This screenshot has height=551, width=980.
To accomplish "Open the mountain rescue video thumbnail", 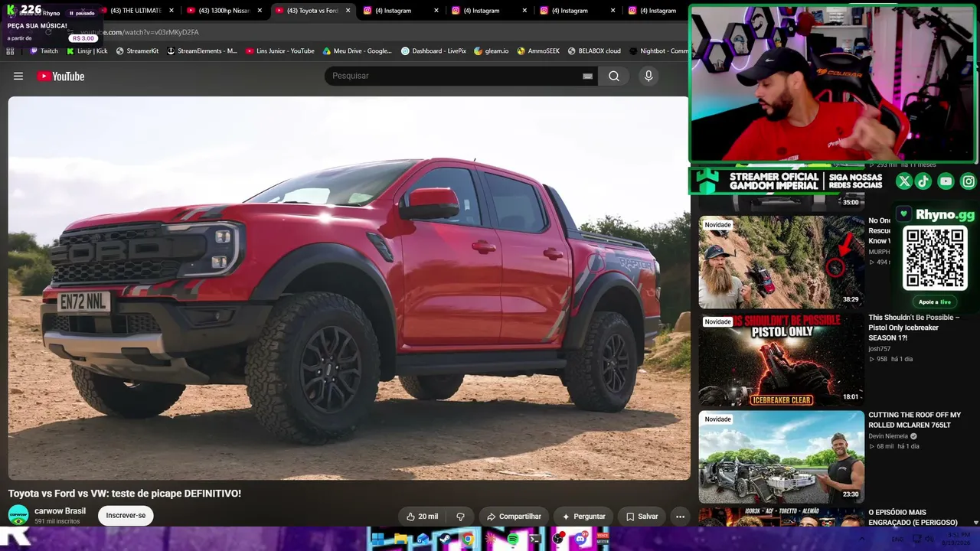I will tap(781, 262).
